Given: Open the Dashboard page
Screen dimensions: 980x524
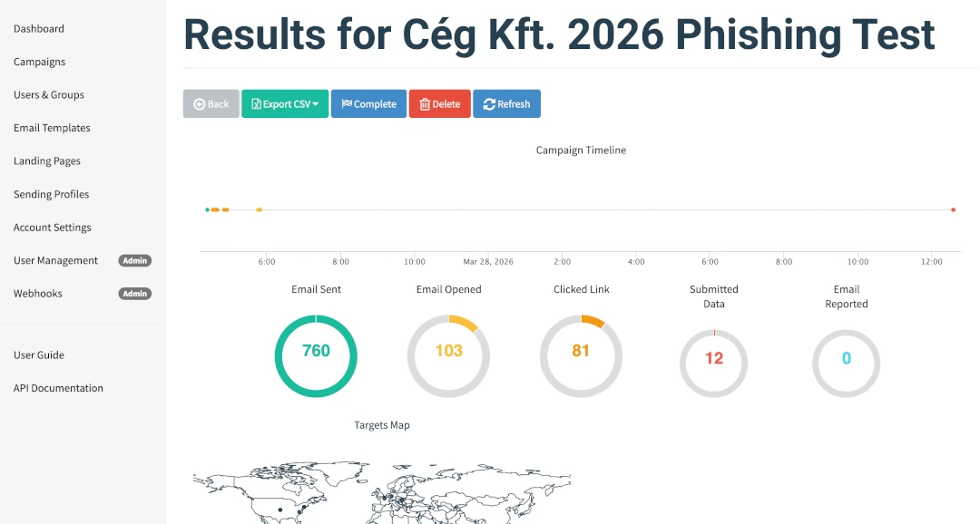Looking at the screenshot, I should point(39,29).
